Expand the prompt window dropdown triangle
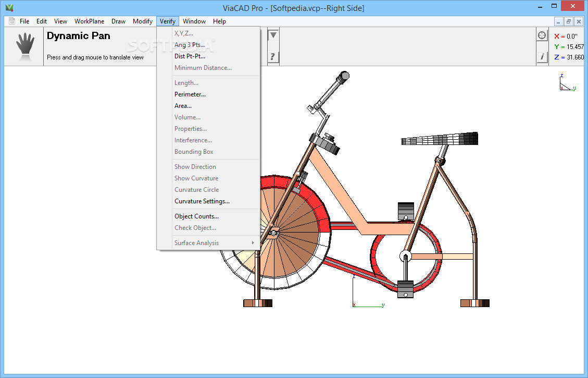This screenshot has width=588, height=378. coord(273,35)
